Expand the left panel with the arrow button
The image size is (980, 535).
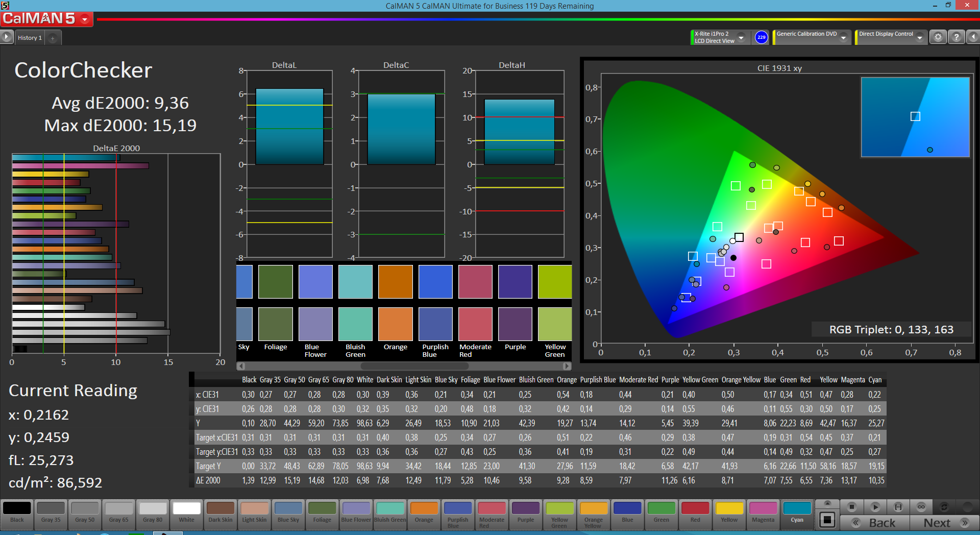pos(6,37)
